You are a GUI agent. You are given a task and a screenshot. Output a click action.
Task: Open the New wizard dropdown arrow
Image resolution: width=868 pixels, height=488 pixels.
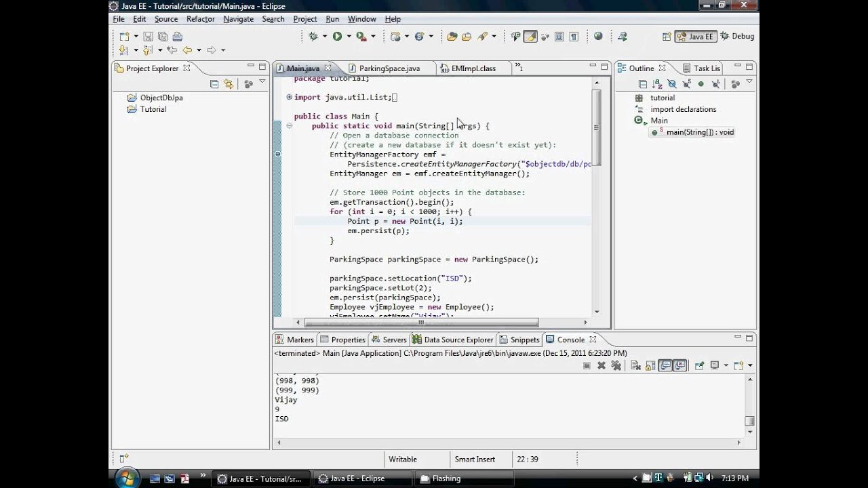coord(136,37)
